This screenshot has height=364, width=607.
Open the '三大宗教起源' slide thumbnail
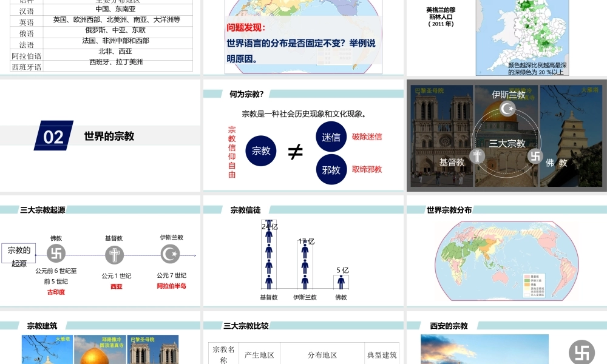tap(100, 251)
